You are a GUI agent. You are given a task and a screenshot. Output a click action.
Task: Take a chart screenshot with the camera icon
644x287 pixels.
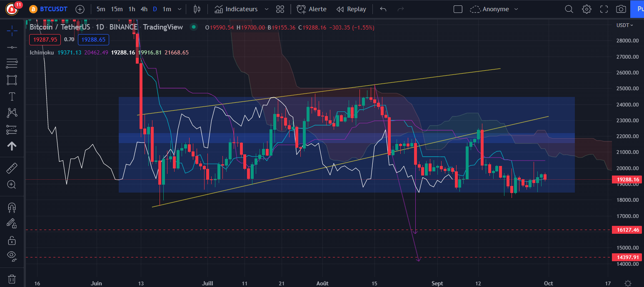click(621, 9)
